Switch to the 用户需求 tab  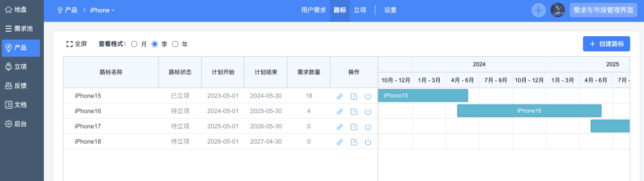(313, 10)
